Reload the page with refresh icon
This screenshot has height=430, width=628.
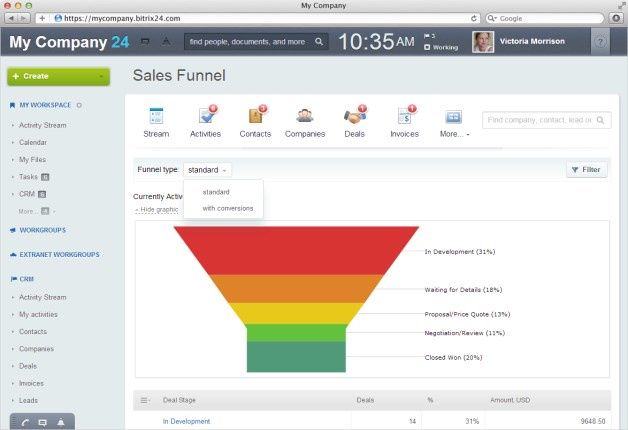click(474, 18)
